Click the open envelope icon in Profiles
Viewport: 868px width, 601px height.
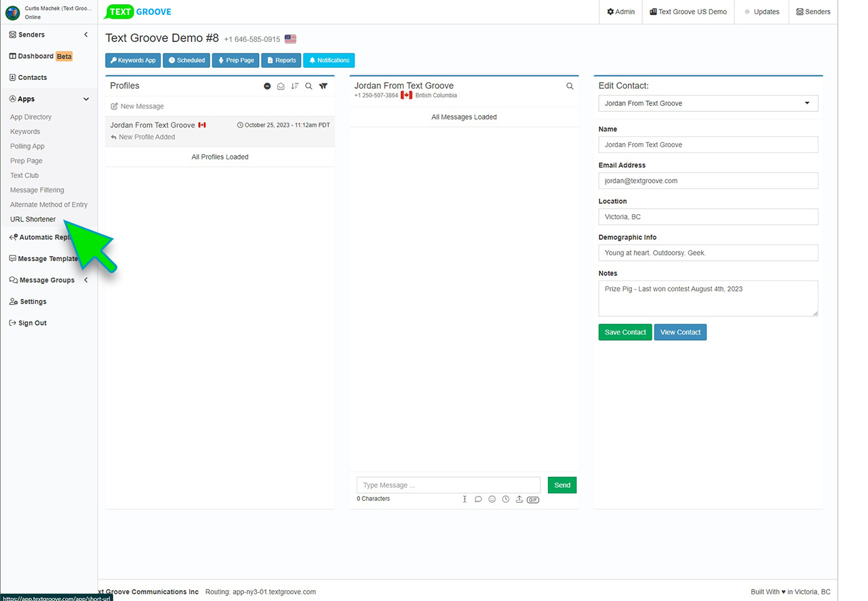click(x=281, y=86)
